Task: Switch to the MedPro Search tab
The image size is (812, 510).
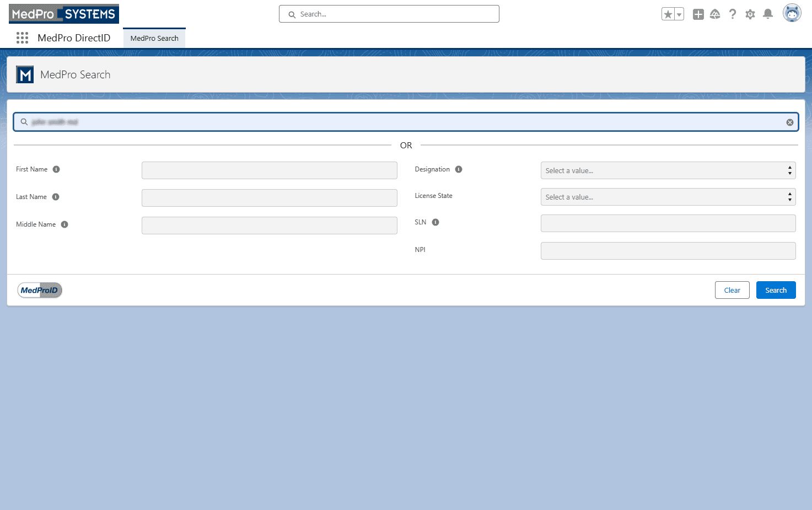Action: 154,38
